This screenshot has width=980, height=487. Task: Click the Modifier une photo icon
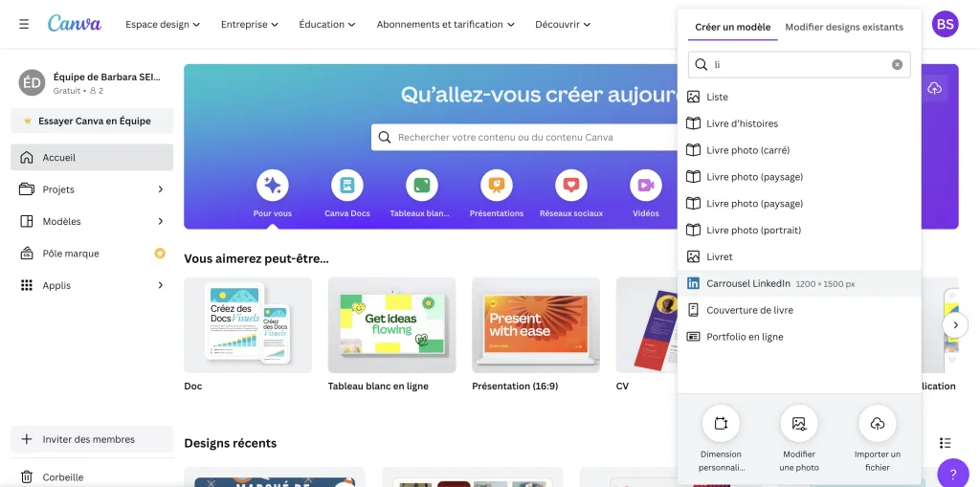pos(799,423)
